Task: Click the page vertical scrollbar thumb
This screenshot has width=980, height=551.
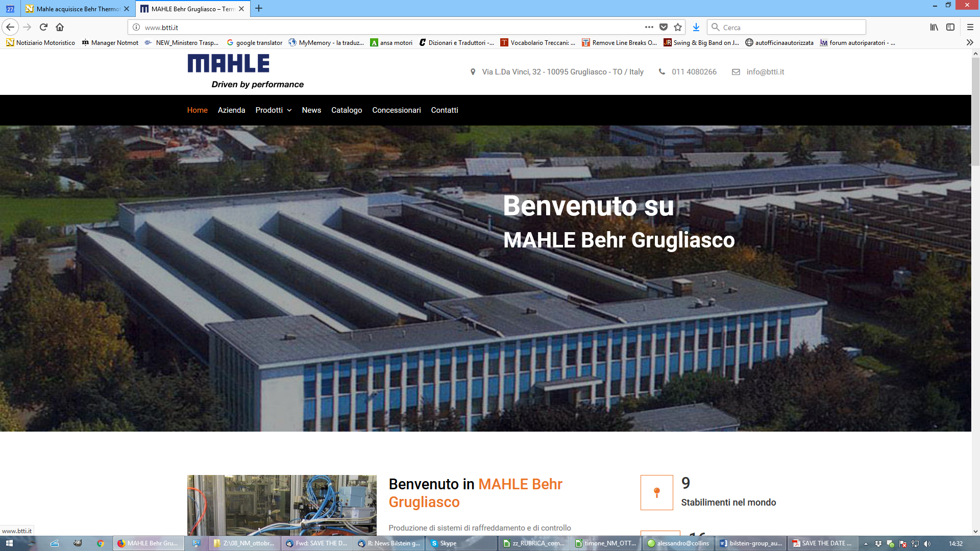Action: (x=975, y=111)
